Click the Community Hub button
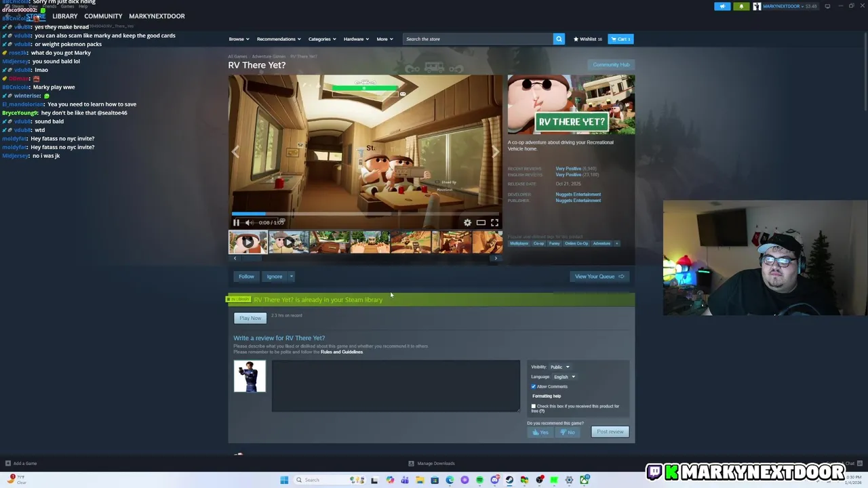The image size is (868, 488). pos(611,64)
